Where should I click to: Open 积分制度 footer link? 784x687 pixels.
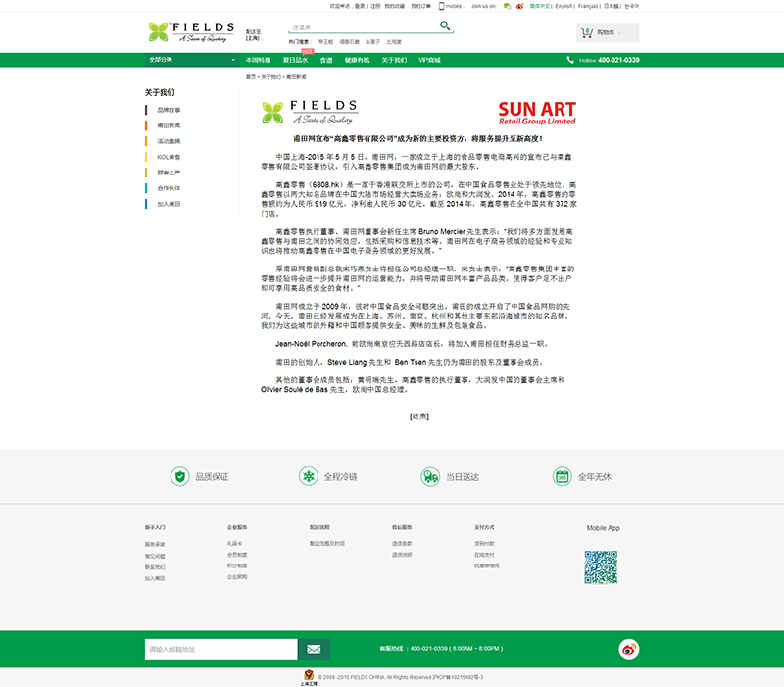click(x=237, y=566)
